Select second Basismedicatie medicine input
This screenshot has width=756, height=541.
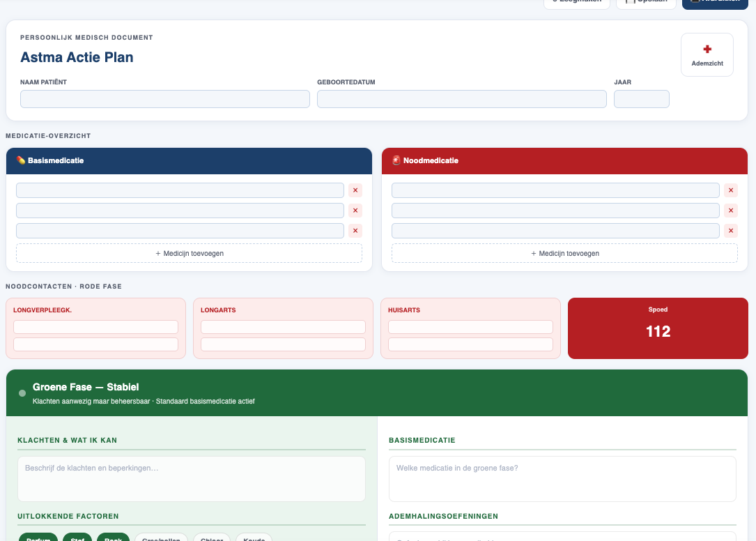[x=180, y=211]
